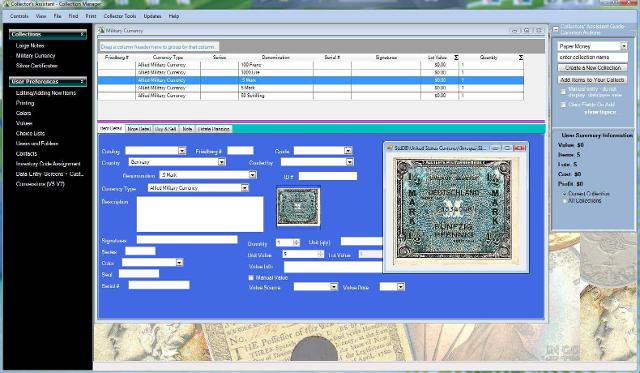Open the Silver Certificates collection
640x373 pixels.
tap(37, 66)
